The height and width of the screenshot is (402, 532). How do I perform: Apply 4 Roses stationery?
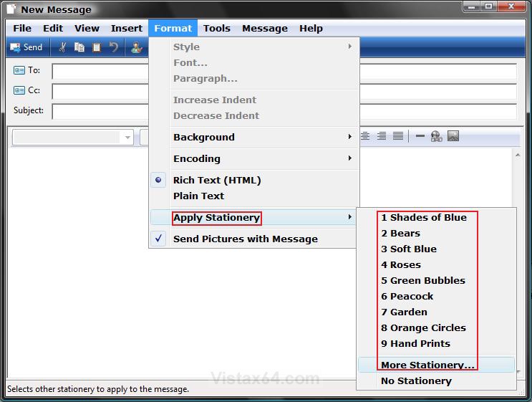tap(436, 264)
